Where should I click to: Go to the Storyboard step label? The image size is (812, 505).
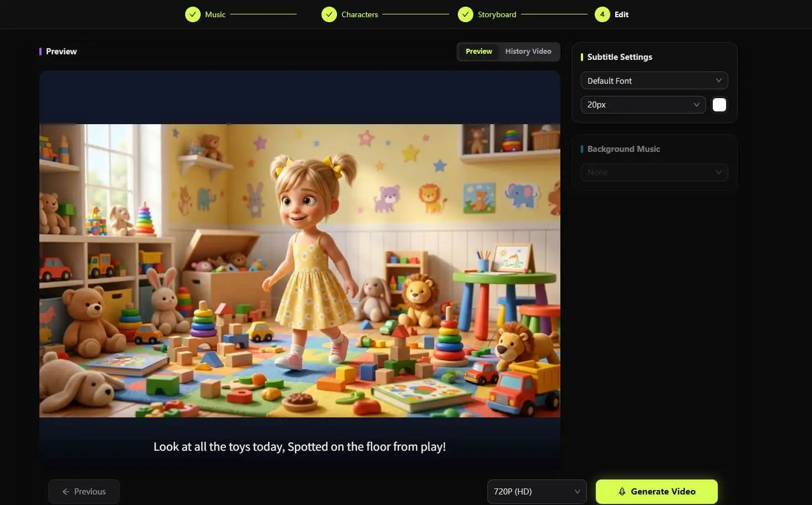(x=497, y=14)
